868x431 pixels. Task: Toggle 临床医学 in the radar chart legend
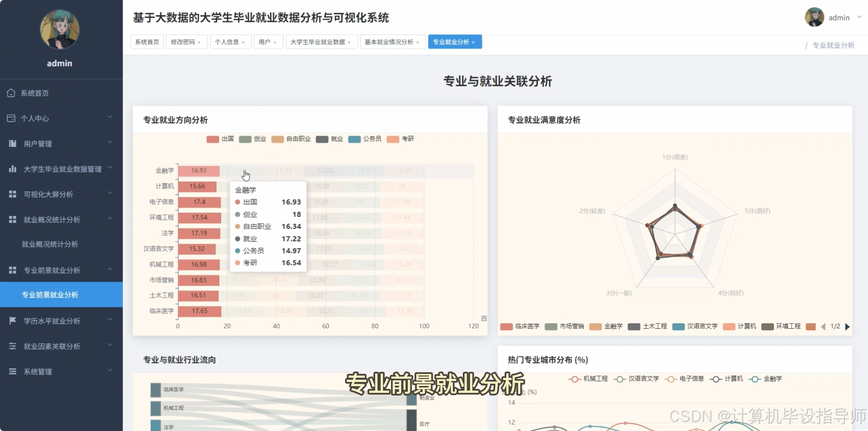pyautogui.click(x=520, y=326)
